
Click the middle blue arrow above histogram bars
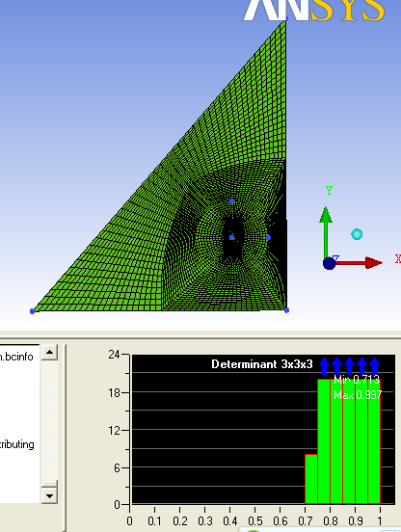pyautogui.click(x=350, y=366)
